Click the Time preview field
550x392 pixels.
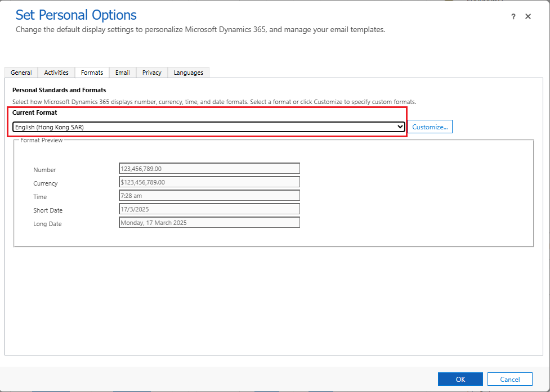coord(209,195)
